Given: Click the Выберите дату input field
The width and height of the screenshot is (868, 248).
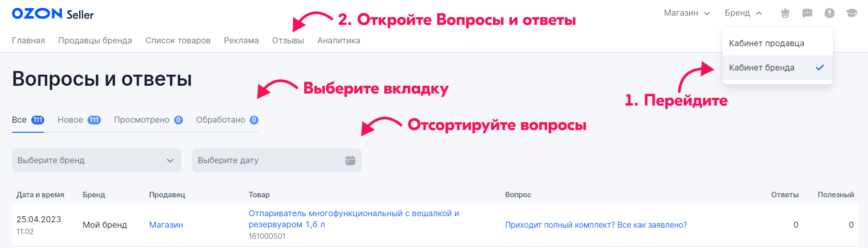Looking at the screenshot, I should click(267, 160).
